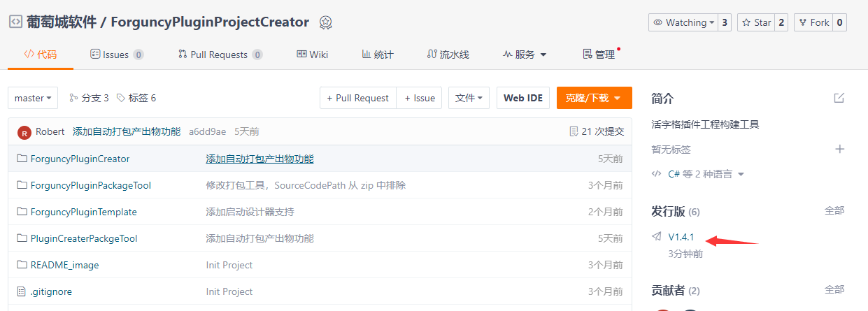Click the + Issue button
Image resolution: width=868 pixels, height=311 pixels.
[x=419, y=98]
